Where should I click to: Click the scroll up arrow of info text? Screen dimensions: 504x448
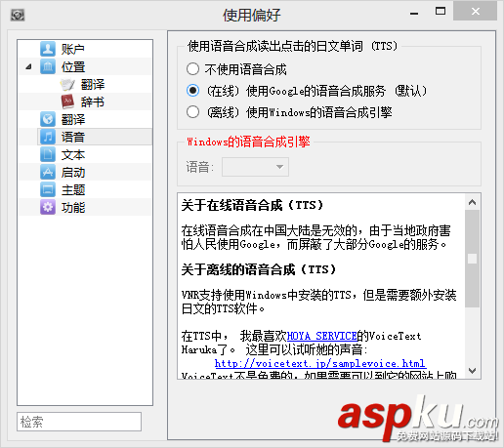(472, 202)
